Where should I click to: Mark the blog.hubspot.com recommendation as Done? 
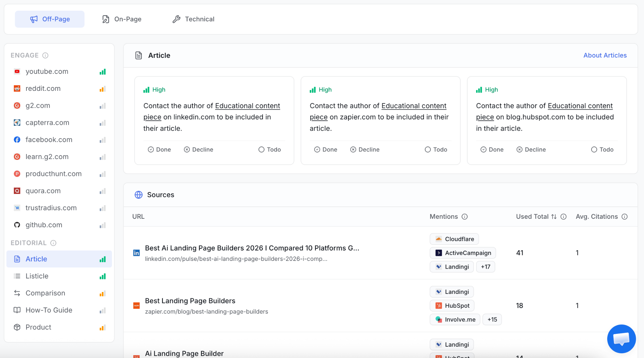tap(492, 150)
